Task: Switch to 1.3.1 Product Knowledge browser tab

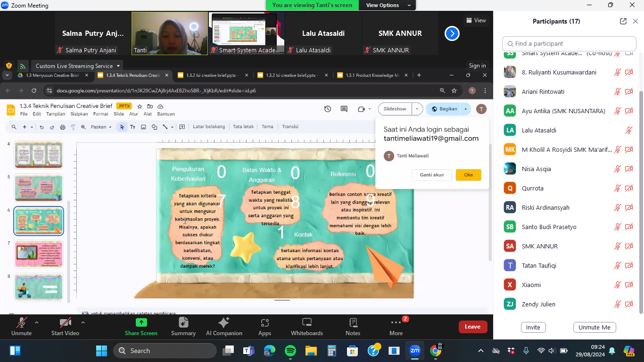Action: tap(372, 75)
